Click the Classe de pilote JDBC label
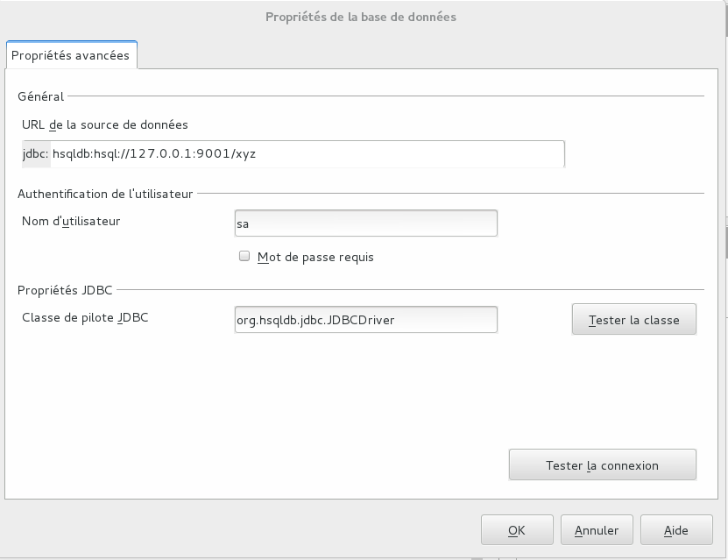This screenshot has height=560, width=728. coord(85,317)
